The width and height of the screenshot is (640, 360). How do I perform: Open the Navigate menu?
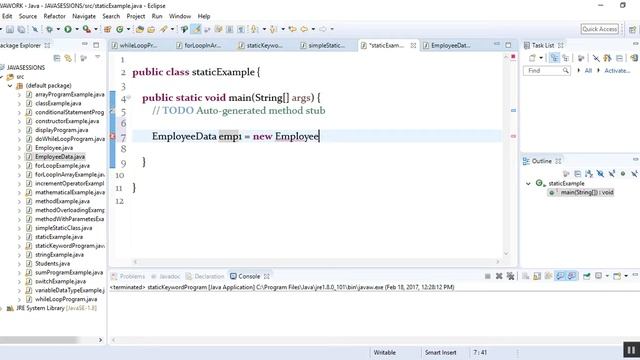[84, 16]
